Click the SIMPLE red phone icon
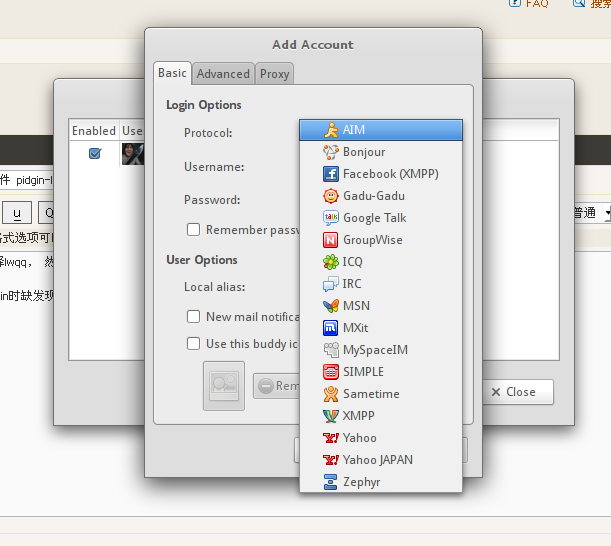The width and height of the screenshot is (611, 546). [x=330, y=372]
